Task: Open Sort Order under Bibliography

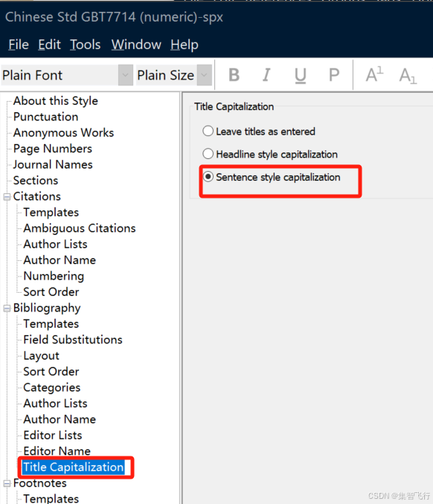Action: 51,372
